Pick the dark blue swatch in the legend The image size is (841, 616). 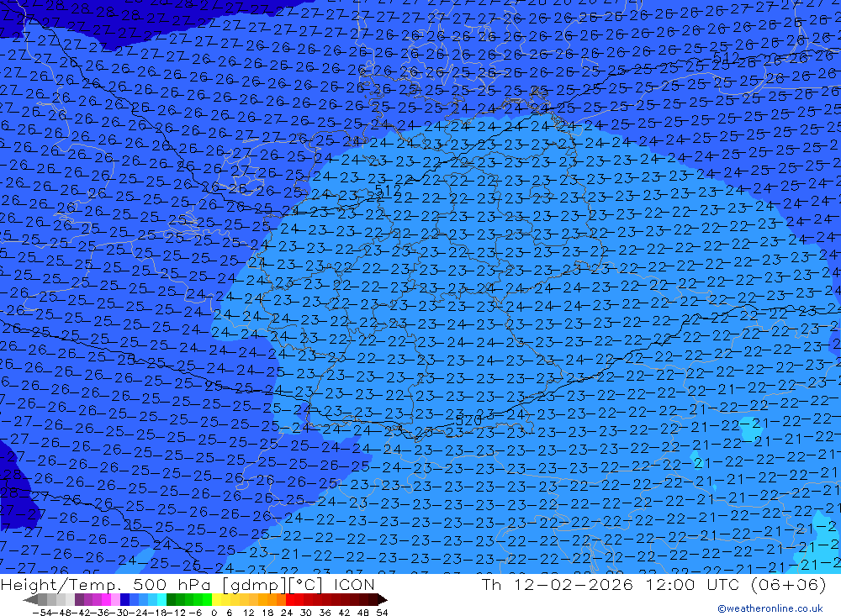(x=124, y=600)
